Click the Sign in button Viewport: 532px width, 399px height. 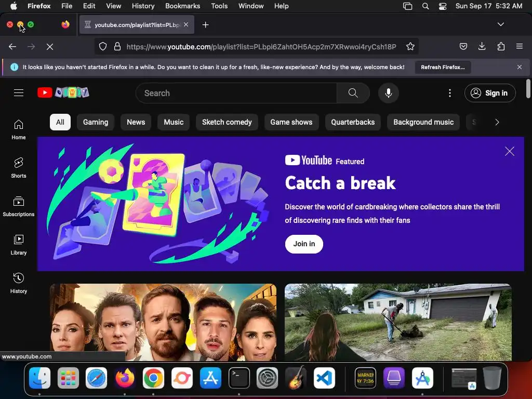[490, 93]
